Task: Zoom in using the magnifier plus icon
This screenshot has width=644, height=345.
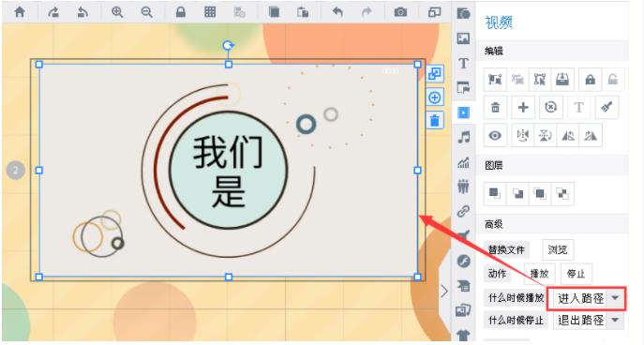Action: pos(117,12)
